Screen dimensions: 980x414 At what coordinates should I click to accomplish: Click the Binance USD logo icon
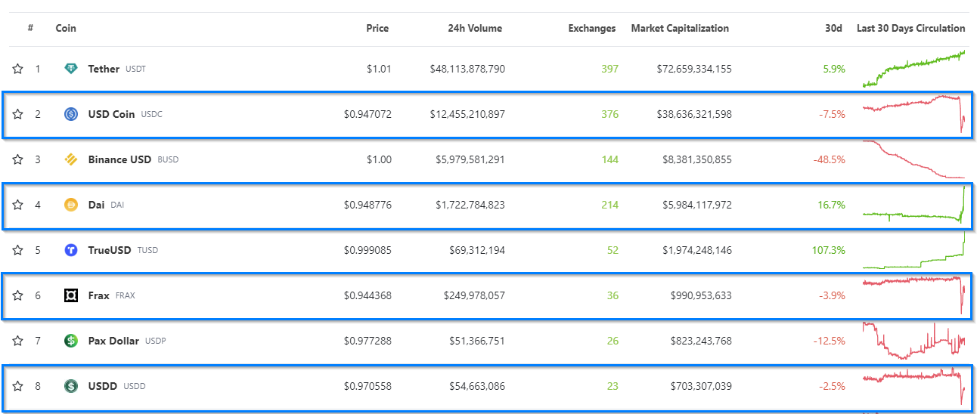[x=71, y=159]
